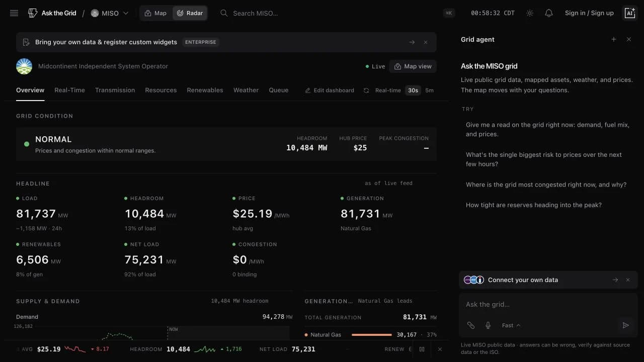Switch to Map view mode
The width and height of the screenshot is (644, 362).
tap(155, 13)
